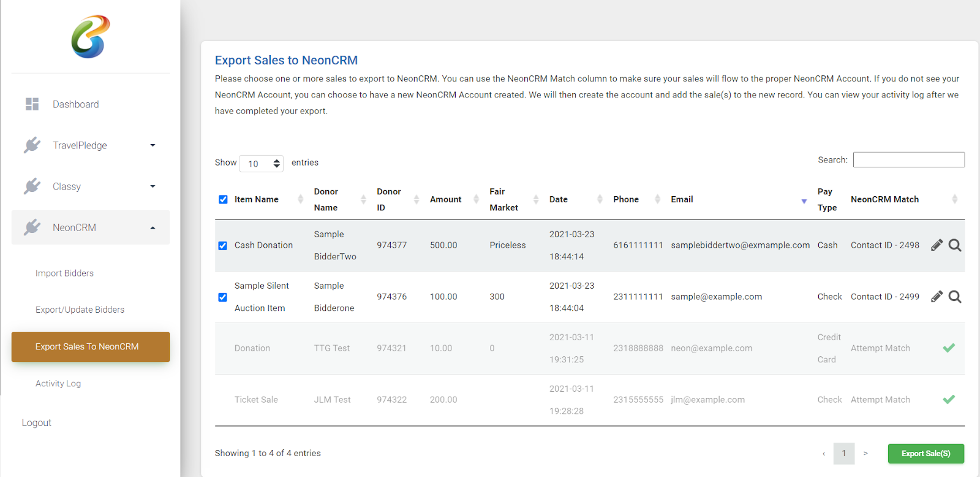Click the phone number 6161111111
The image size is (980, 477).
pyautogui.click(x=638, y=245)
